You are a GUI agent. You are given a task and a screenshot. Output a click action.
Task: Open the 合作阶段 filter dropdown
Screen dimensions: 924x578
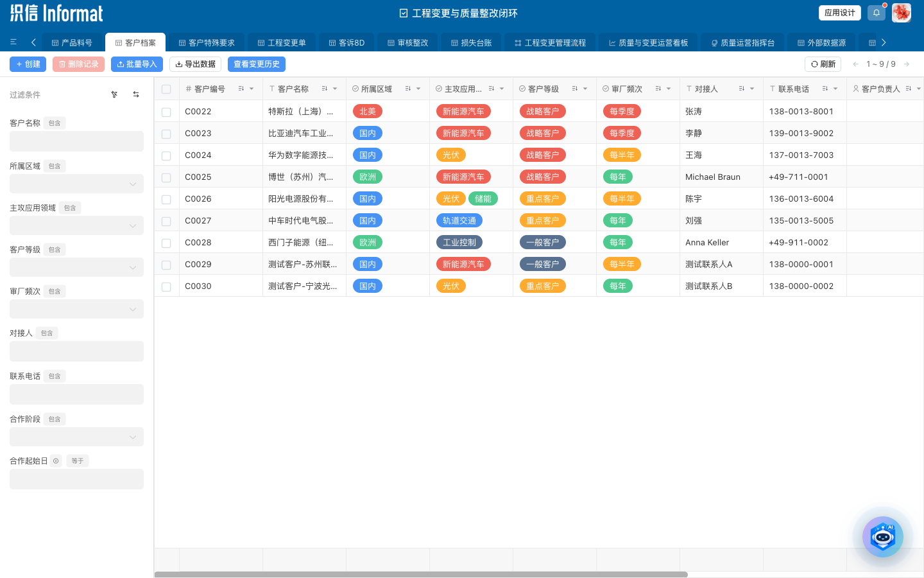[x=76, y=437]
